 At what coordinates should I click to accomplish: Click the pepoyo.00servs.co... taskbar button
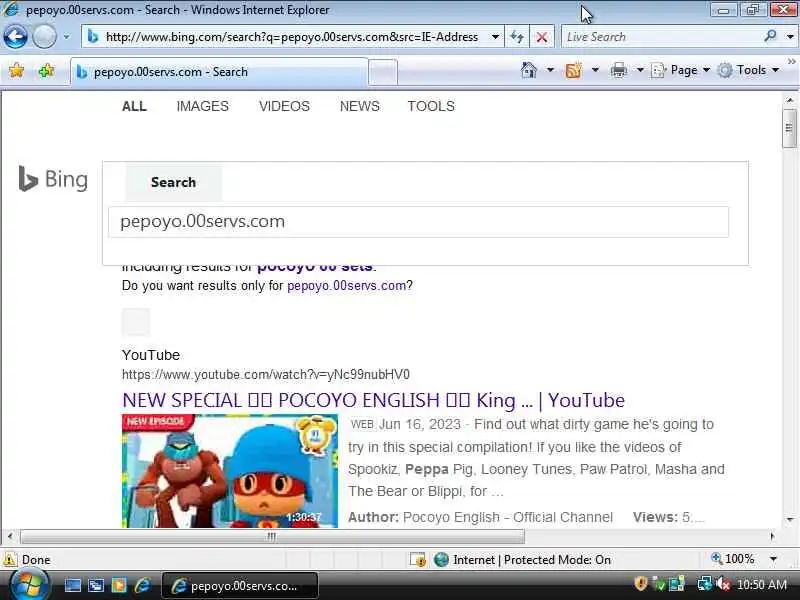point(240,586)
